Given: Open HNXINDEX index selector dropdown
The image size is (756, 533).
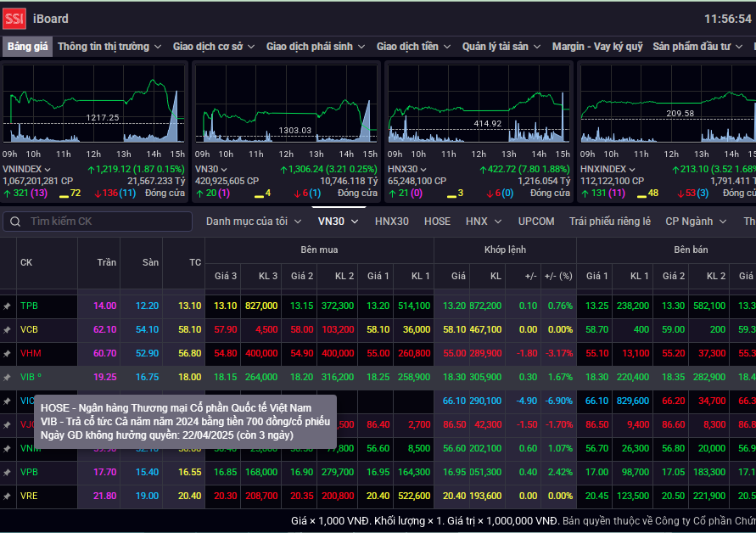Looking at the screenshot, I should pyautogui.click(x=608, y=169).
